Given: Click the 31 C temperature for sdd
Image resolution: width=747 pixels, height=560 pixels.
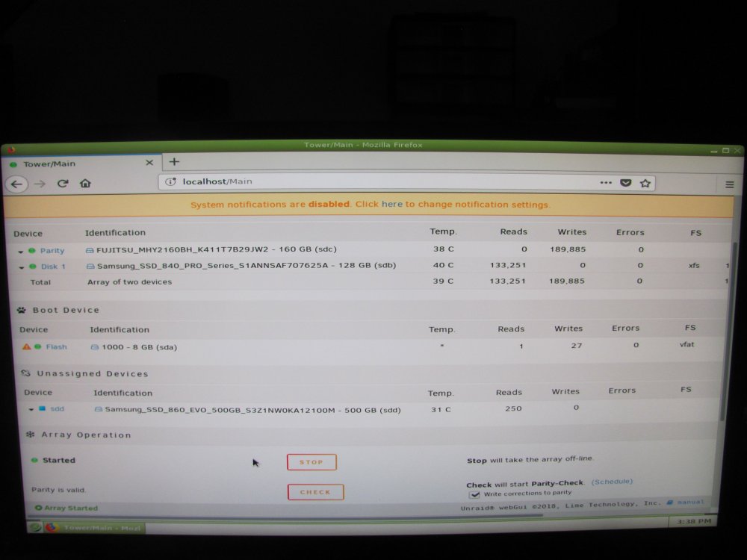Looking at the screenshot, I should point(441,409).
